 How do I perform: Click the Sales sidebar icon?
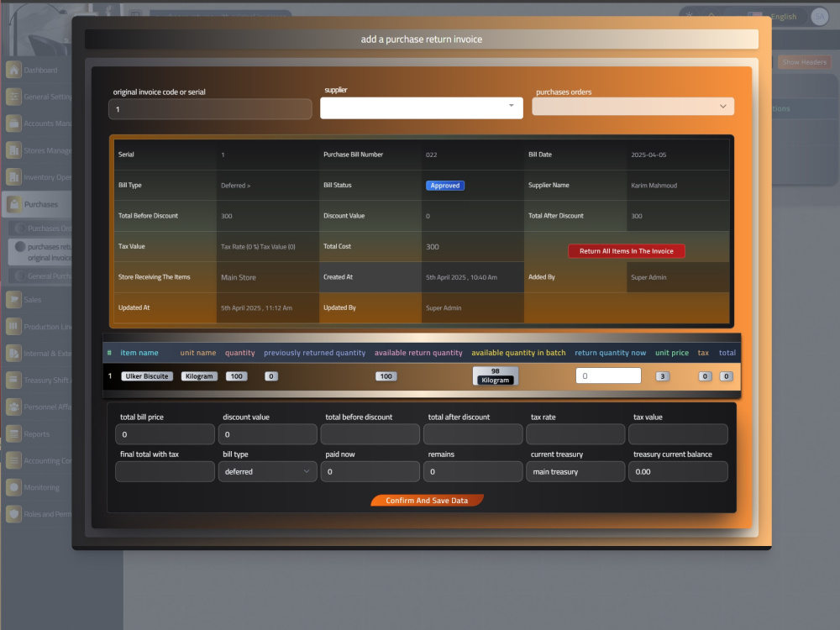pos(13,300)
